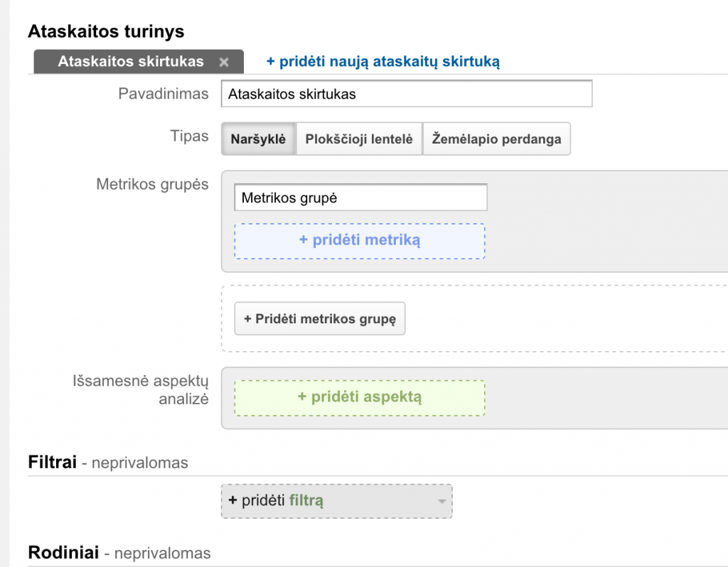Click the Metrikos grupė name field
Viewport: 728px width, 567px height.
(360, 198)
